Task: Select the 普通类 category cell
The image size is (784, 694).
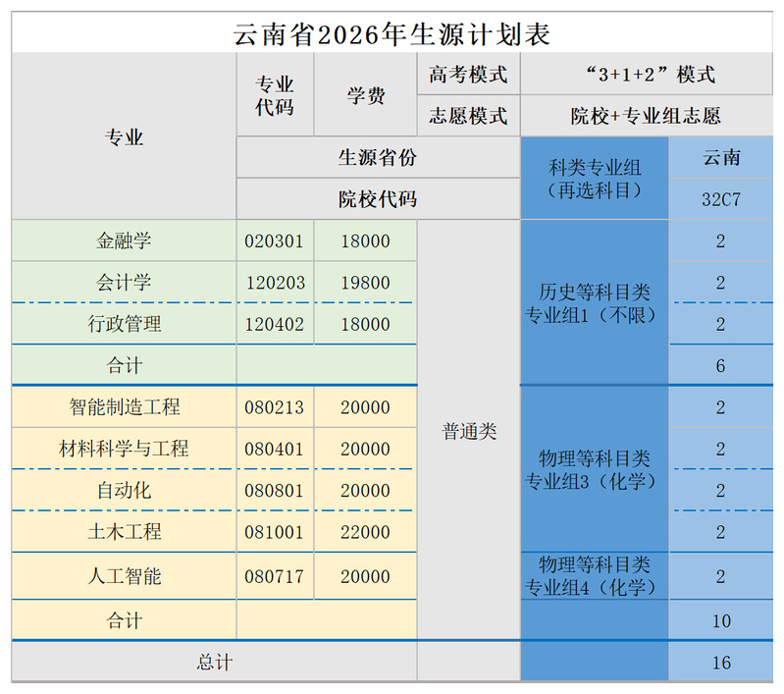Action: pyautogui.click(x=468, y=430)
